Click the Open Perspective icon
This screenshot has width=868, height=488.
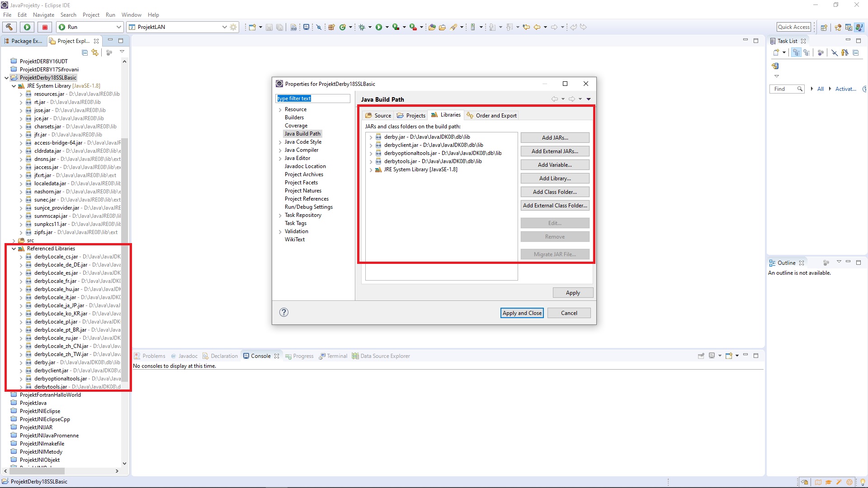click(824, 27)
